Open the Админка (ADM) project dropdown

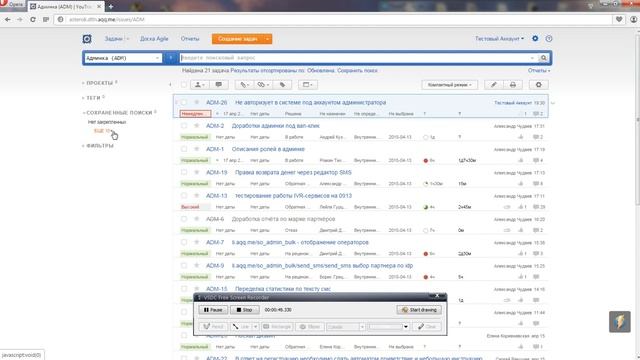click(123, 58)
